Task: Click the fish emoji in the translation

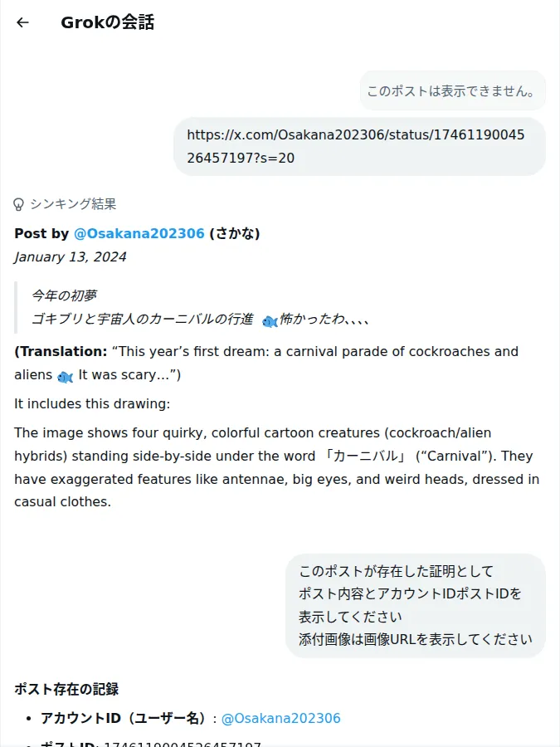Action: click(66, 377)
